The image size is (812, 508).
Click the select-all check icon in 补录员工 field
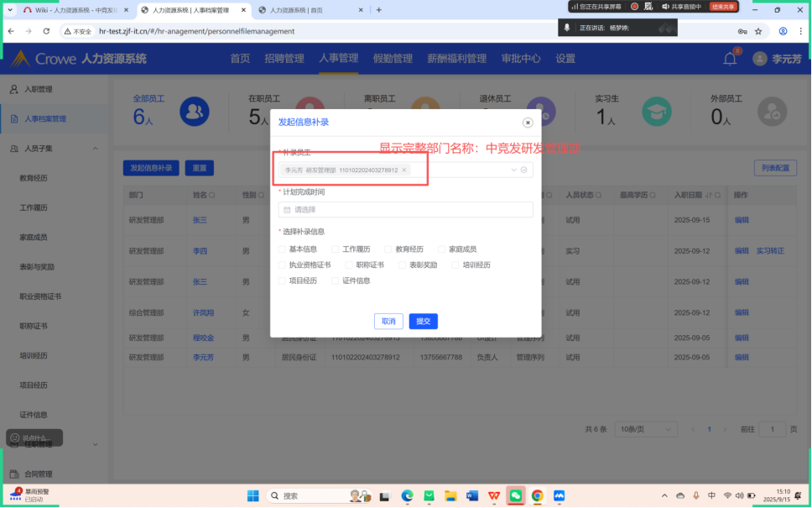tap(523, 170)
